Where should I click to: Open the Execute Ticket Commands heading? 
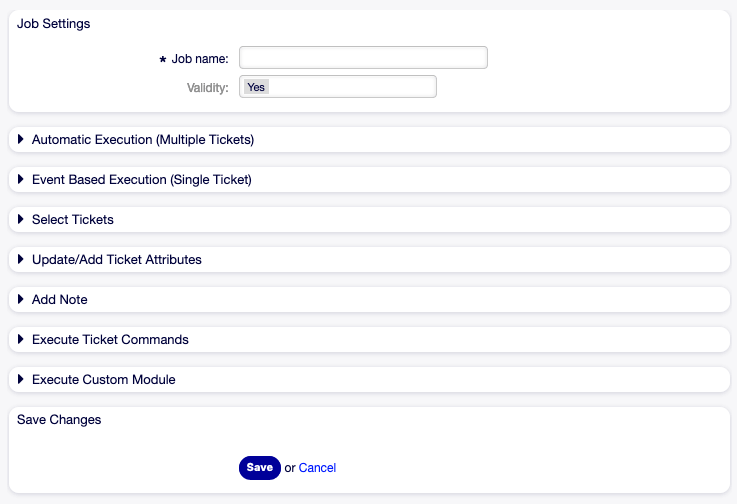coord(110,340)
